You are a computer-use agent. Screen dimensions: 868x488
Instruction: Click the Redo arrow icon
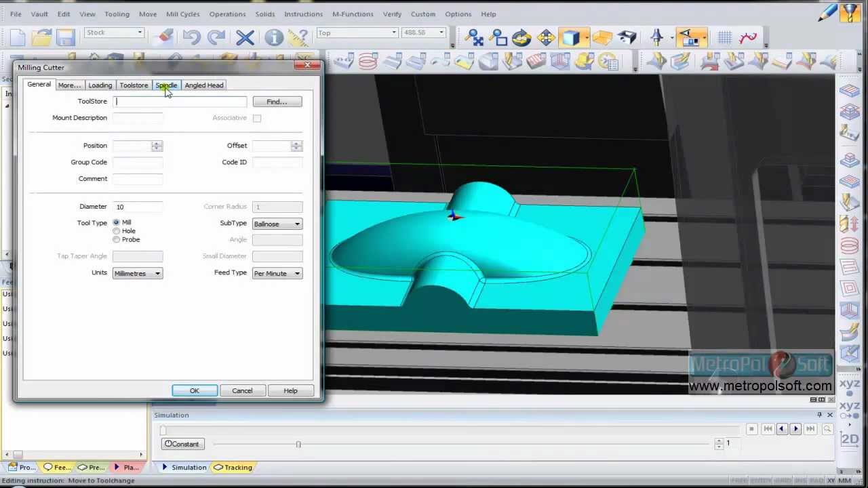coord(216,38)
